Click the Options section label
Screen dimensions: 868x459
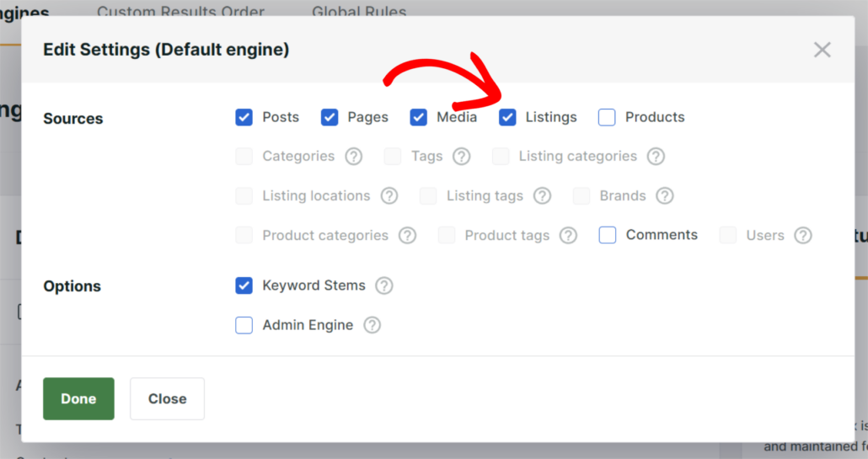click(72, 286)
